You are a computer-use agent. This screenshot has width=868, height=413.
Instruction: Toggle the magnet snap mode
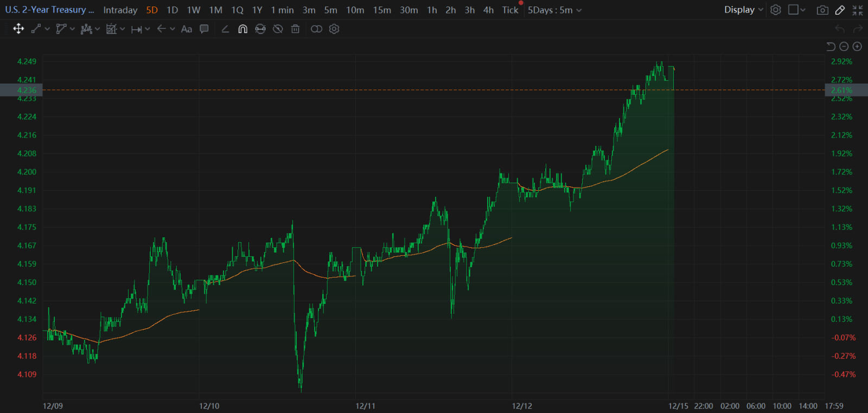pos(242,29)
